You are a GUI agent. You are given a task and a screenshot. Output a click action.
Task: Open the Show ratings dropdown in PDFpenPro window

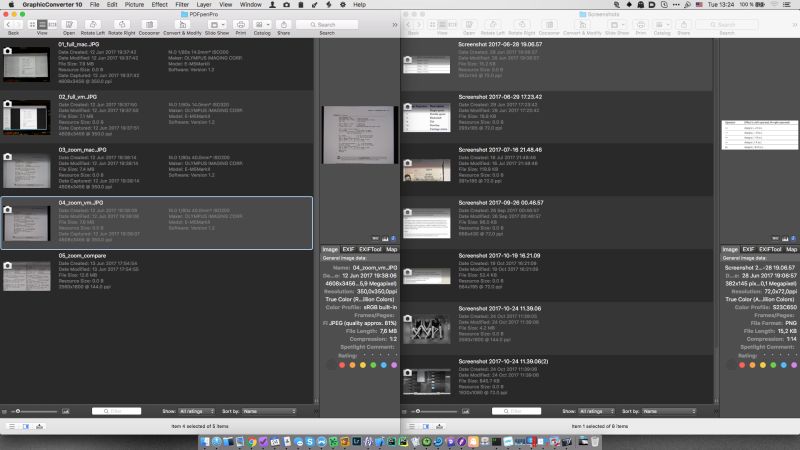click(x=196, y=411)
